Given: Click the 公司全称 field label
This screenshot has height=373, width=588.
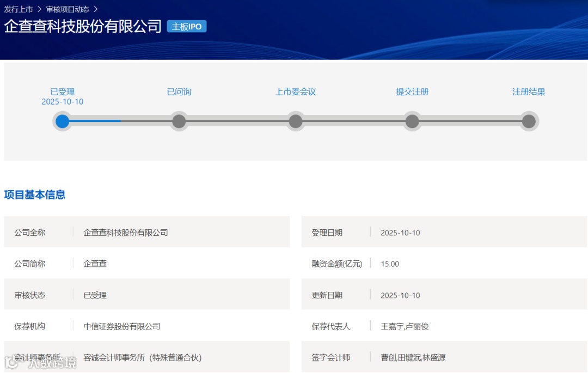Looking at the screenshot, I should 29,233.
